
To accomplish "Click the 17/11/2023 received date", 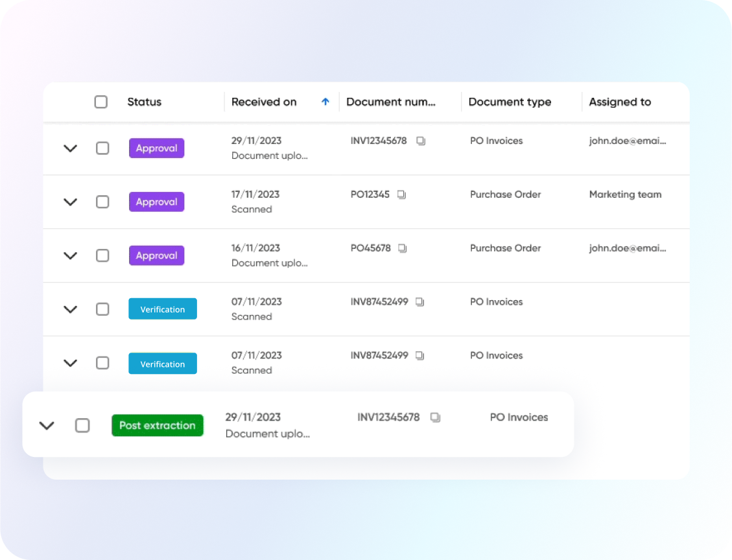I will click(x=255, y=194).
